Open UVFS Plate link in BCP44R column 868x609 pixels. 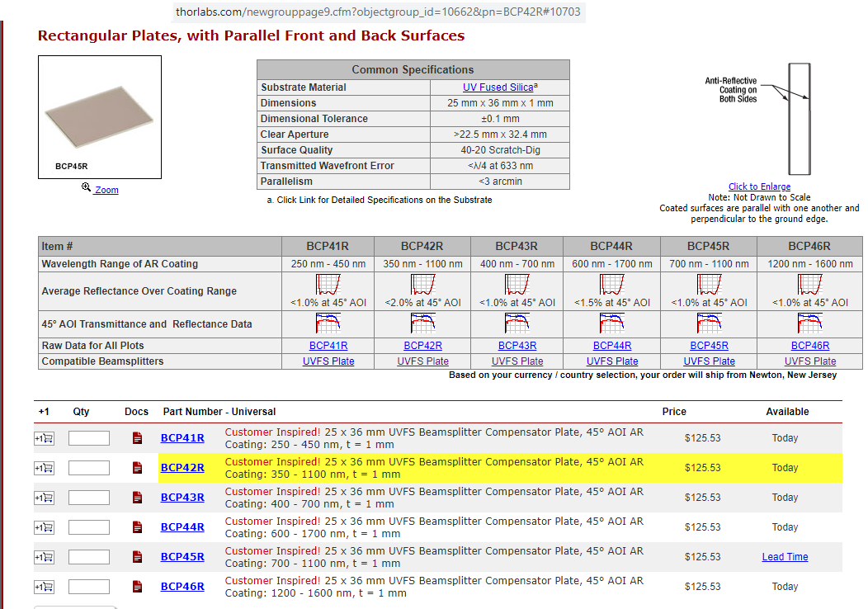(x=612, y=361)
